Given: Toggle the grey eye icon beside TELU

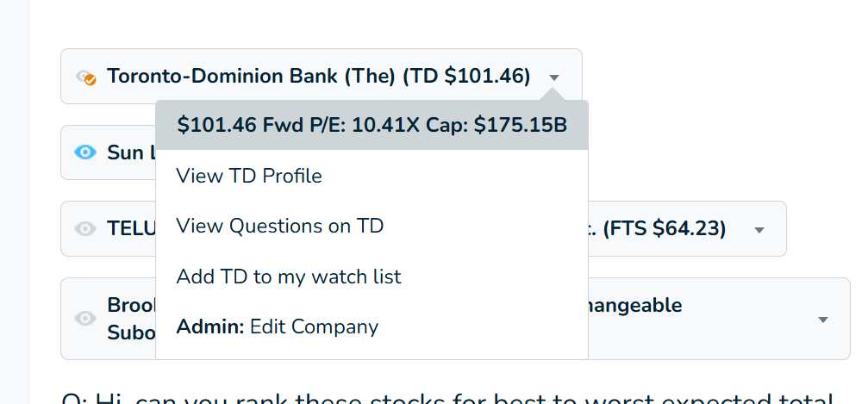Looking at the screenshot, I should tap(85, 228).
